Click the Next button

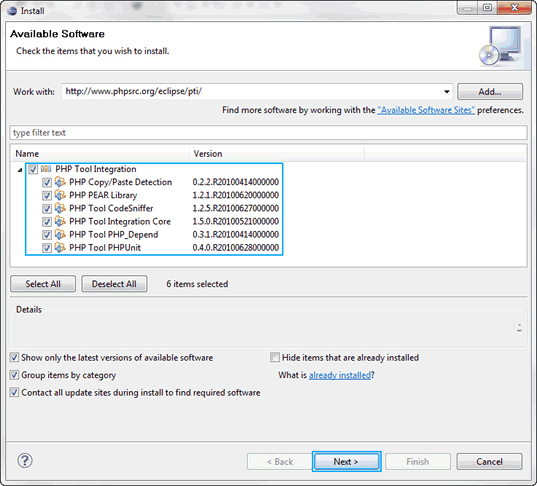click(346, 462)
